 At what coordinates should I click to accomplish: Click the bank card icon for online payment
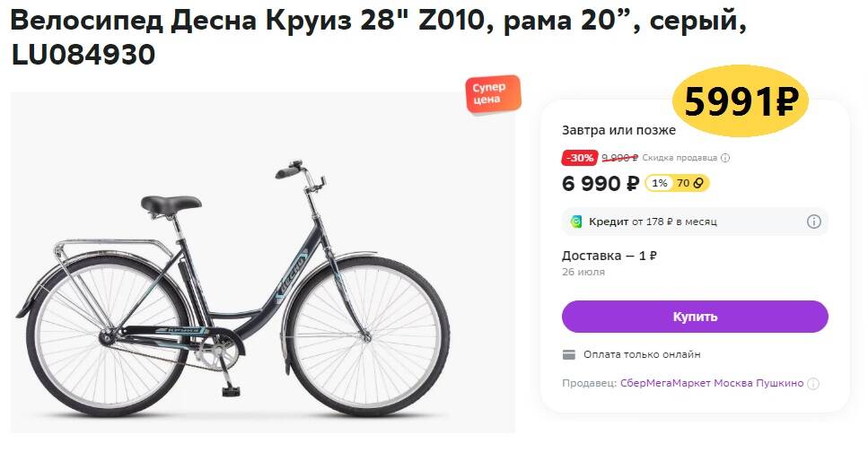click(569, 354)
